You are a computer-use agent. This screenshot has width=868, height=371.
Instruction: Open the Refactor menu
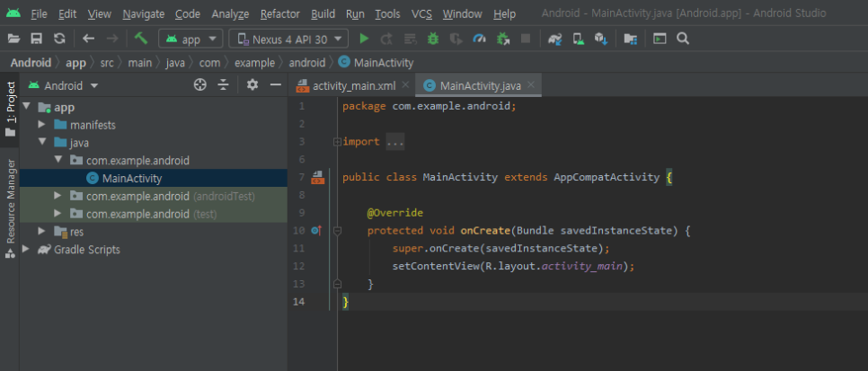coord(280,13)
